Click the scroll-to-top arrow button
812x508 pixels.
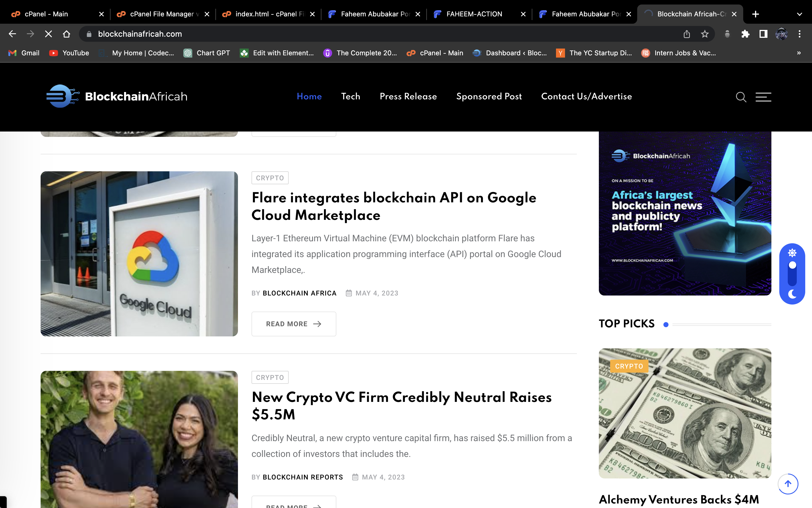(788, 484)
